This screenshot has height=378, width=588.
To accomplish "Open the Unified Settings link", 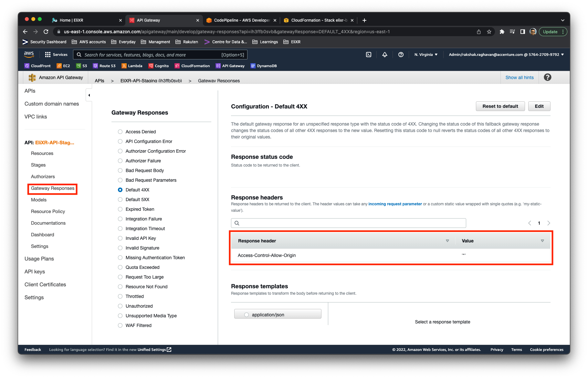I will (154, 350).
